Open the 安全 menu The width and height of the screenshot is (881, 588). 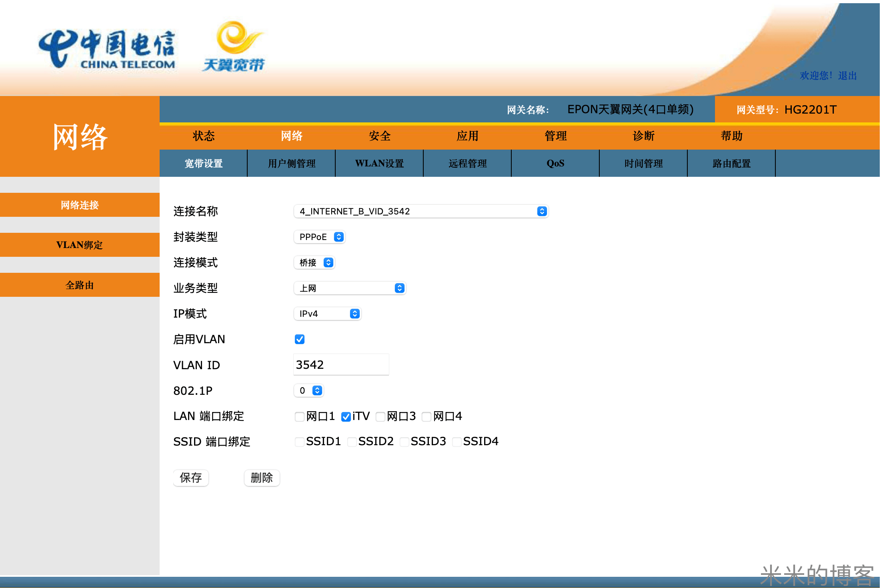pyautogui.click(x=379, y=136)
